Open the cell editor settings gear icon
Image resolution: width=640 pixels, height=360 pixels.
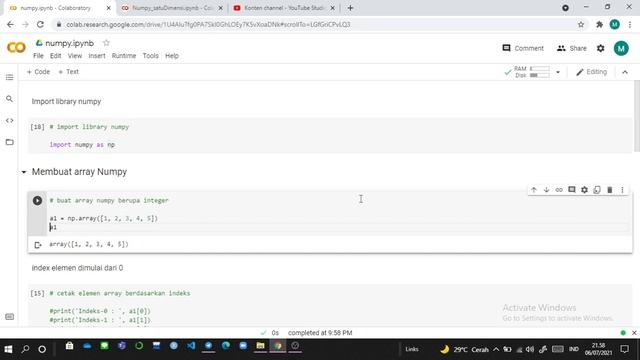pyautogui.click(x=584, y=190)
